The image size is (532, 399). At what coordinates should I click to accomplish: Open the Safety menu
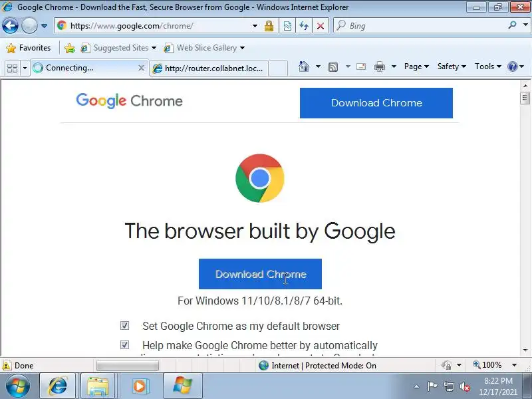452,66
